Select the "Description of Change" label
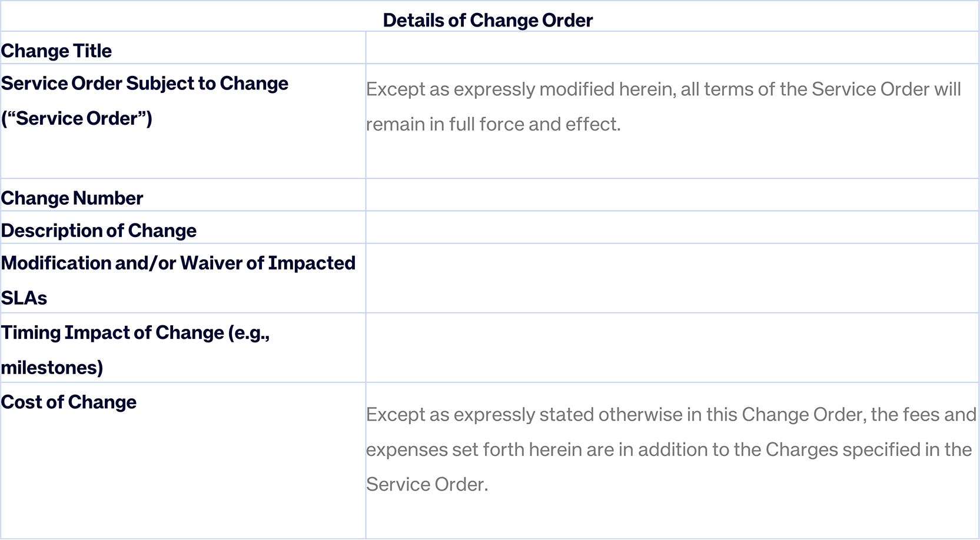This screenshot has height=540, width=980. [99, 231]
